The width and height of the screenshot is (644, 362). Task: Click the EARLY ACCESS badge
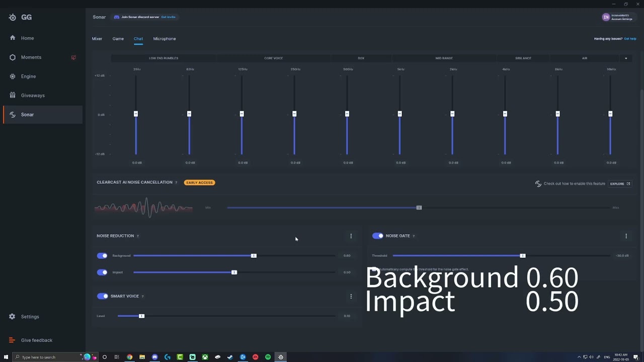200,183
